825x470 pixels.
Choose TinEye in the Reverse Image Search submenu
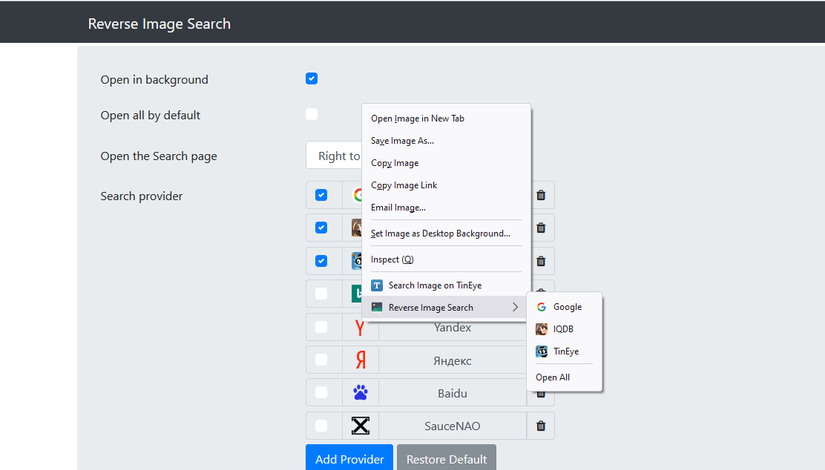[x=566, y=351]
